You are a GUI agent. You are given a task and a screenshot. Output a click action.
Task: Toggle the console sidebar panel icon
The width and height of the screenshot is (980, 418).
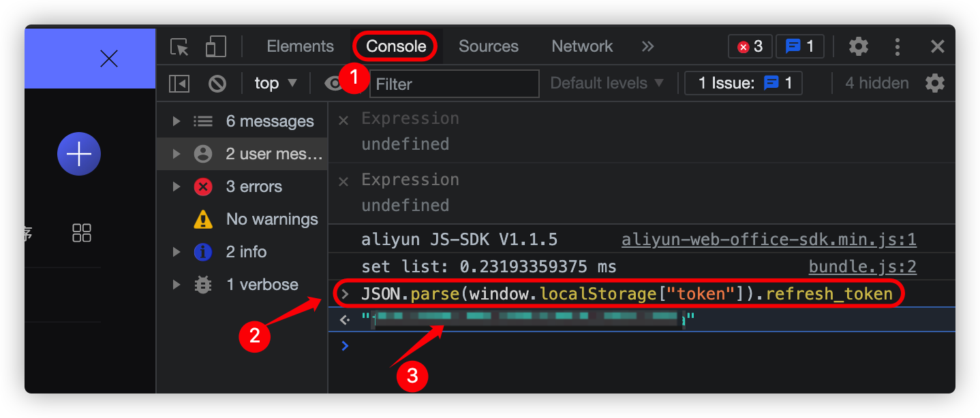click(x=179, y=84)
